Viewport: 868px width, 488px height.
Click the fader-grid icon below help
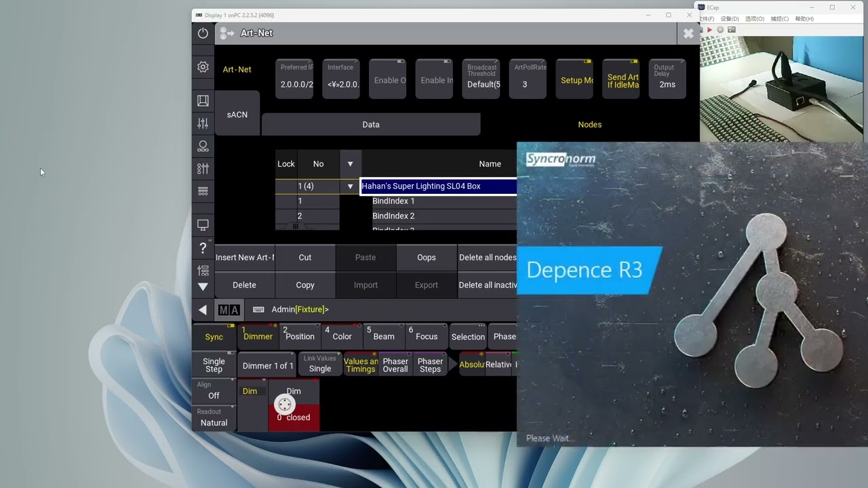tap(203, 270)
